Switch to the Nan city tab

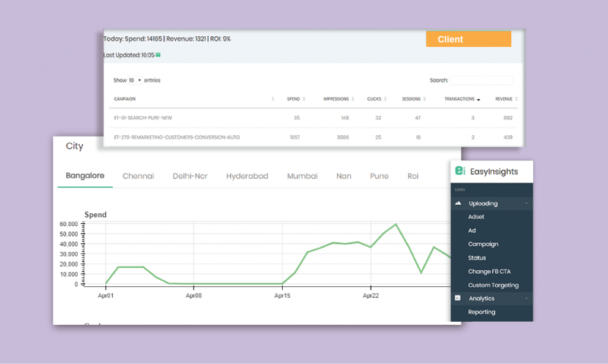[x=344, y=176]
